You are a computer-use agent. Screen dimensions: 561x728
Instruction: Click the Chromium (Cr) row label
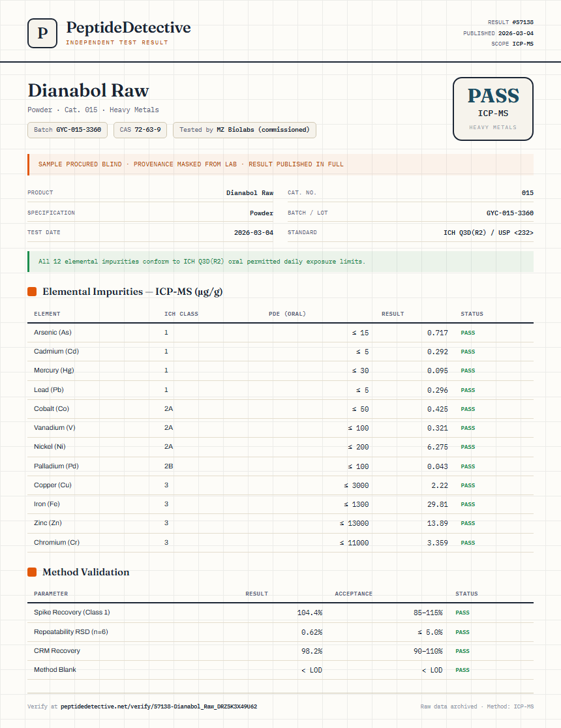[x=57, y=543]
